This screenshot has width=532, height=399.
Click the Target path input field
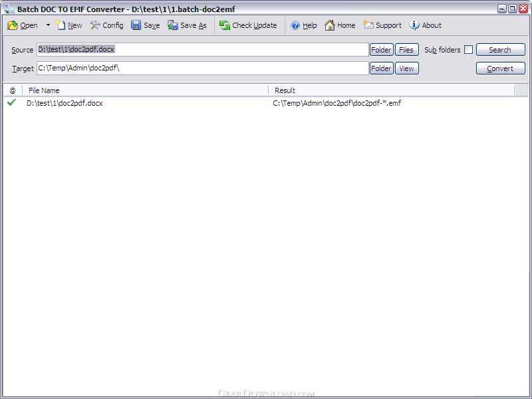coord(203,68)
